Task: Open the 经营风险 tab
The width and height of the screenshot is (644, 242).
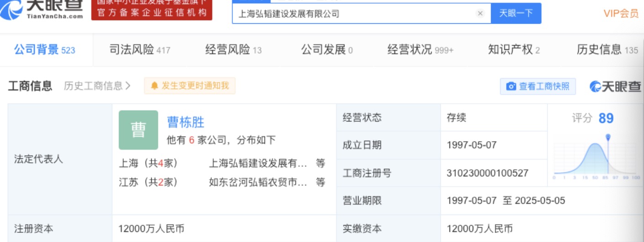Action: pos(233,50)
